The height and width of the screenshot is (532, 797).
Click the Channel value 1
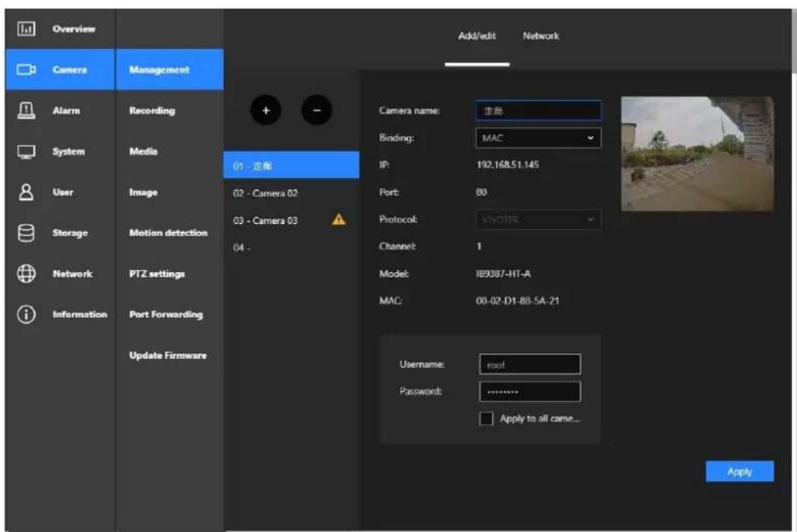pos(479,246)
